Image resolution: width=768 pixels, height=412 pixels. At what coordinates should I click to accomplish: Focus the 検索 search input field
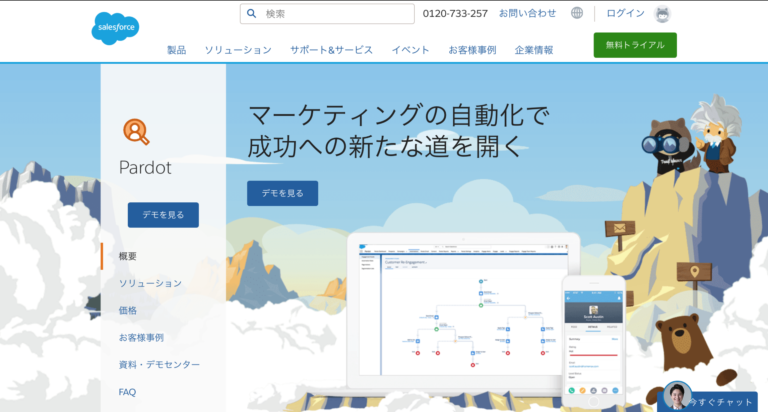coord(327,14)
